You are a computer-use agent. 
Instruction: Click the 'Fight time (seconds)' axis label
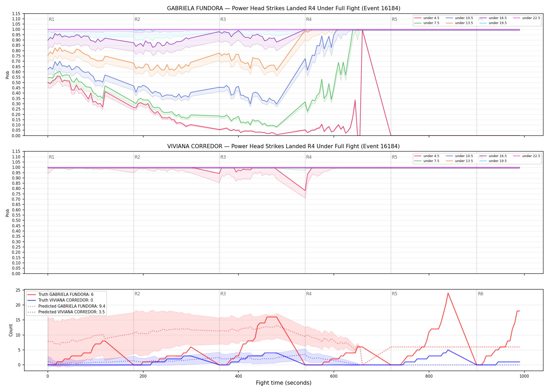284,383
